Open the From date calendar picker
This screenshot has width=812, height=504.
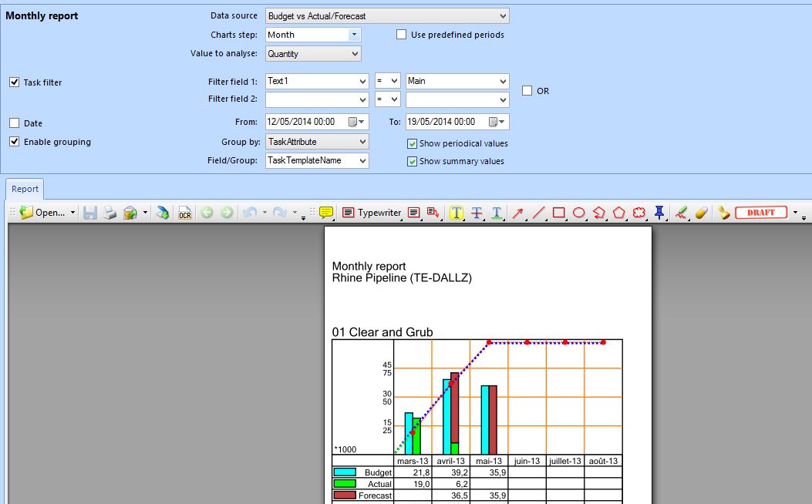coord(356,122)
